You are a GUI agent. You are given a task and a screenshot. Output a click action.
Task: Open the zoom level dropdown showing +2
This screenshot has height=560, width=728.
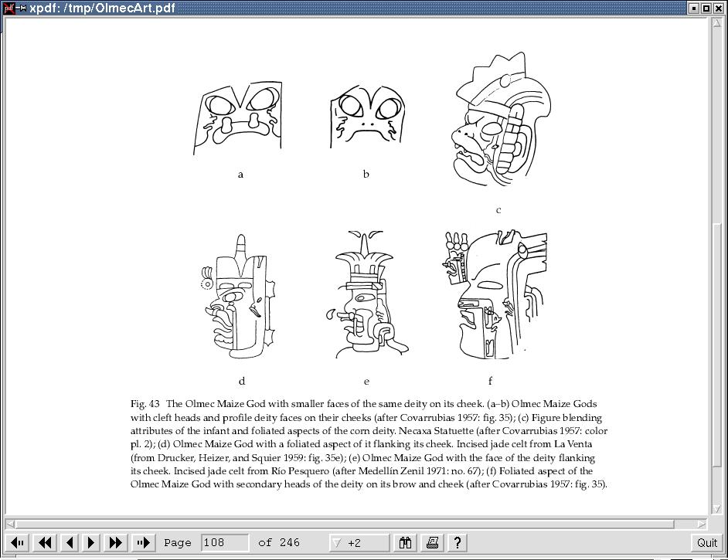pos(359,542)
